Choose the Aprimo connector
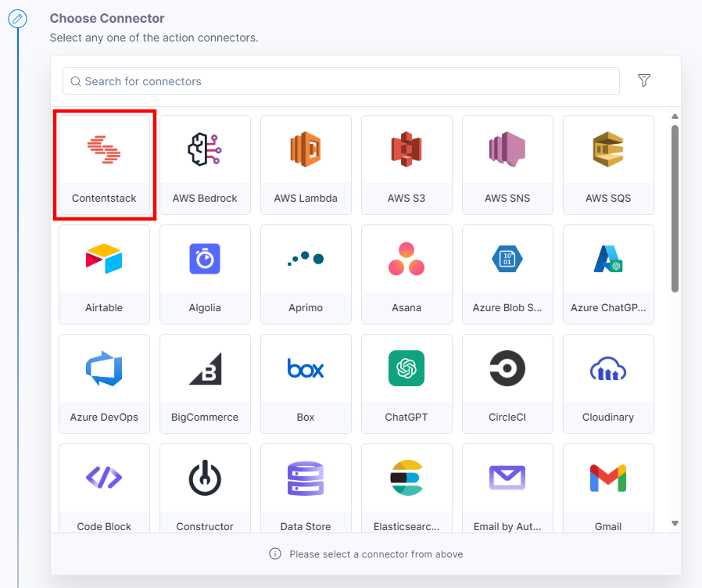 306,274
